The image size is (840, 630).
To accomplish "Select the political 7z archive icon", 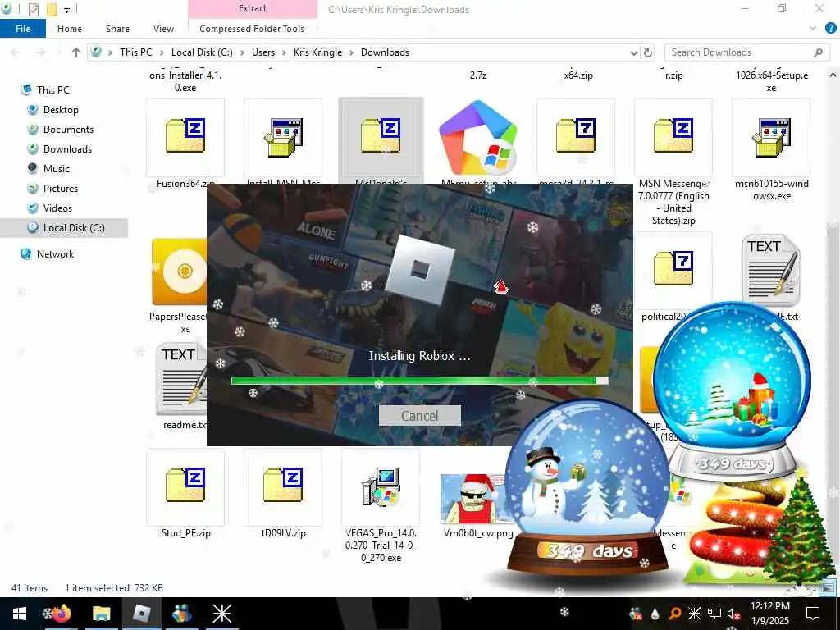I will [x=673, y=269].
